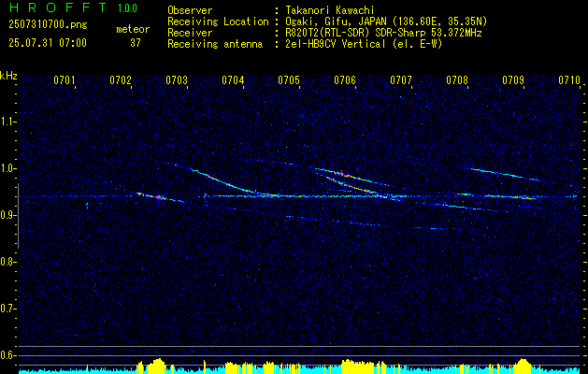Click the 'Receiving antenna' label

[x=215, y=44]
